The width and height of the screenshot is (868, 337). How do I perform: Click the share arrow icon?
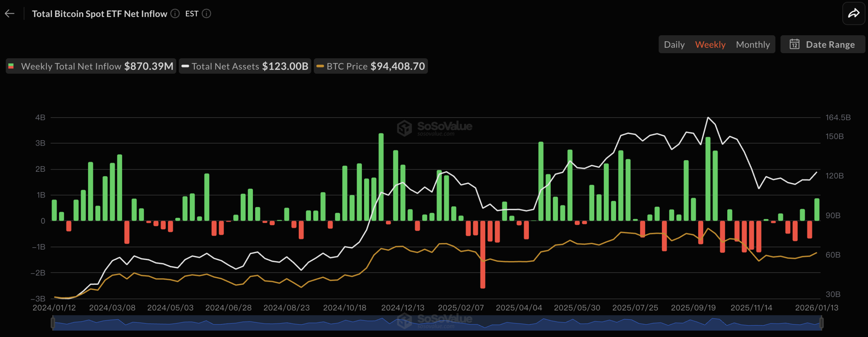click(x=853, y=14)
